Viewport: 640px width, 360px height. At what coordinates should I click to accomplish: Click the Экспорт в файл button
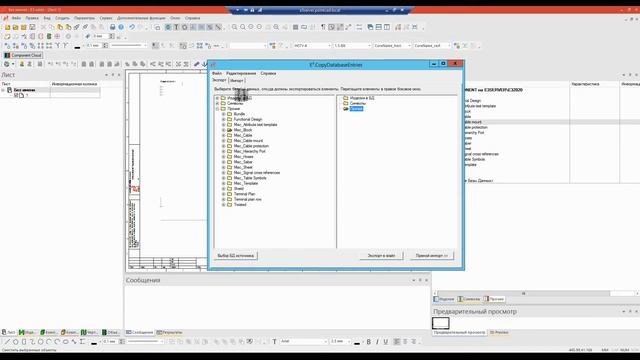381,256
